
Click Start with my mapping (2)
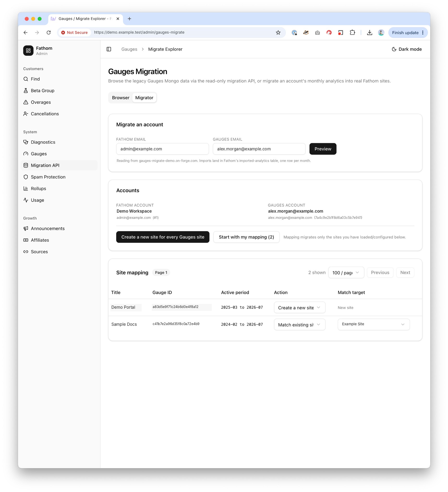point(246,237)
